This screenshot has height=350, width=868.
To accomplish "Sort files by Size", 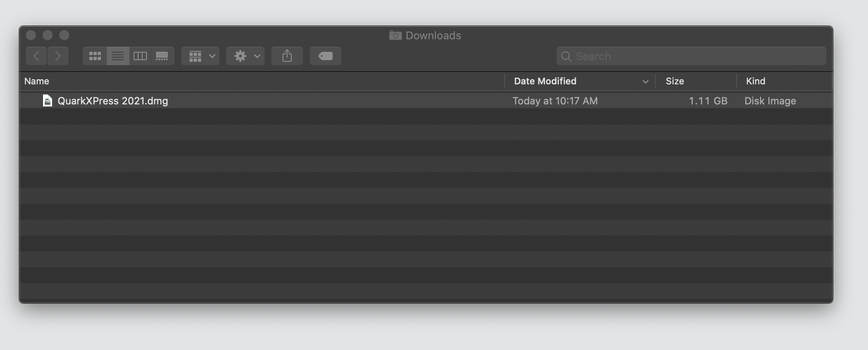I will coord(675,81).
